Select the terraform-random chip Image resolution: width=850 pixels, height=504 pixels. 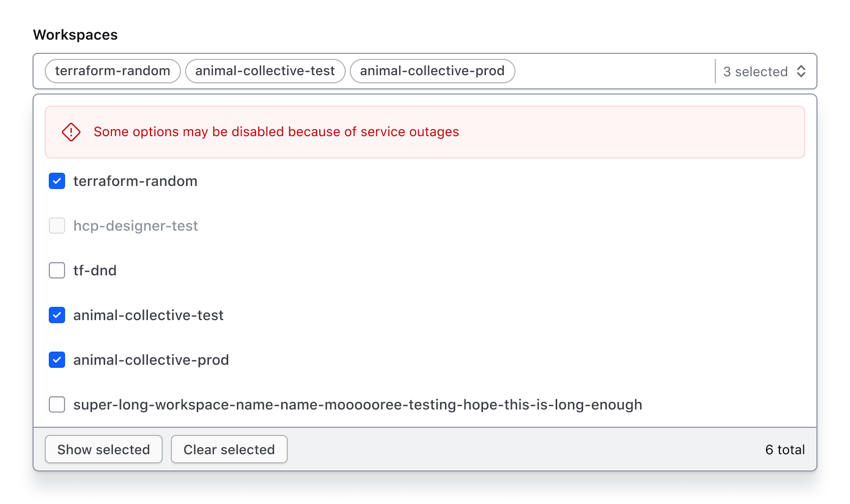[x=112, y=71]
